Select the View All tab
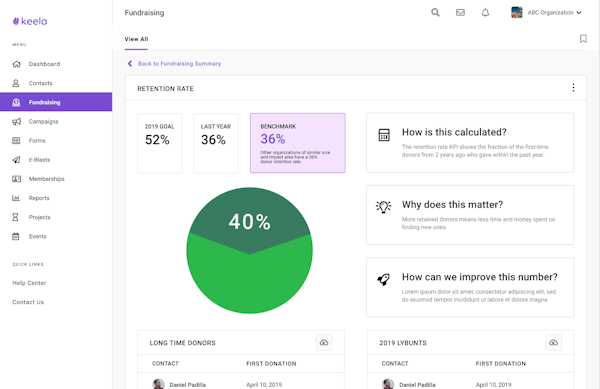The image size is (600, 389). (136, 39)
